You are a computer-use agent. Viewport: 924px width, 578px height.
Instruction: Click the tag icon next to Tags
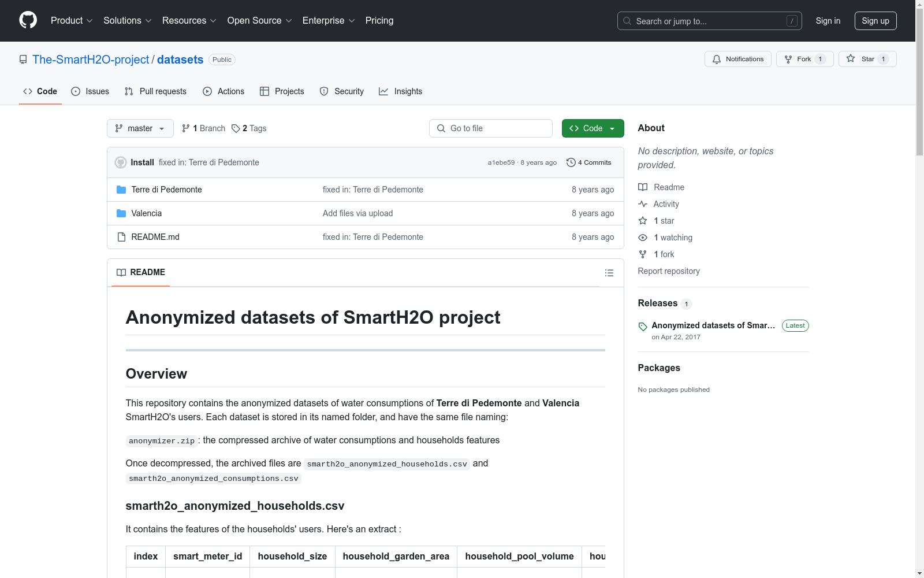click(x=236, y=128)
